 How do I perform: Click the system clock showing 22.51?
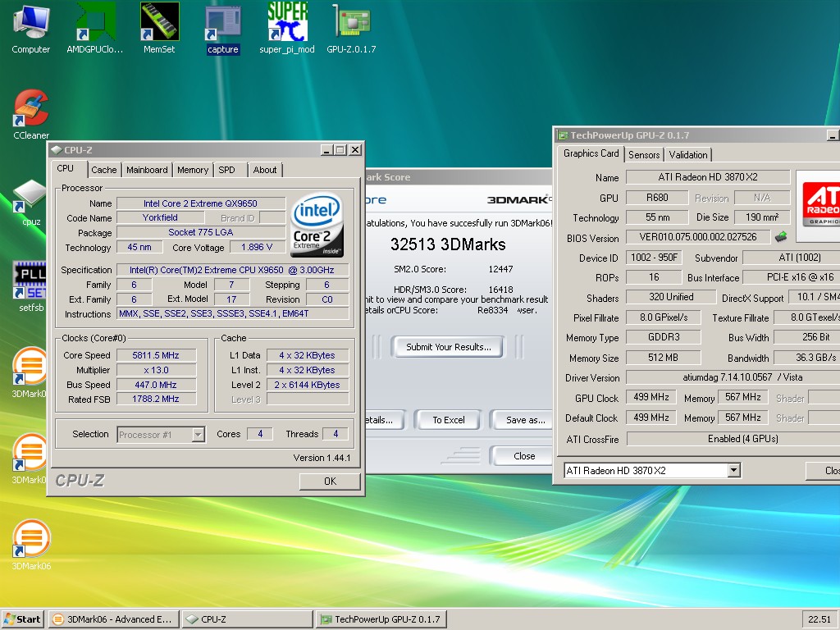[819, 619]
